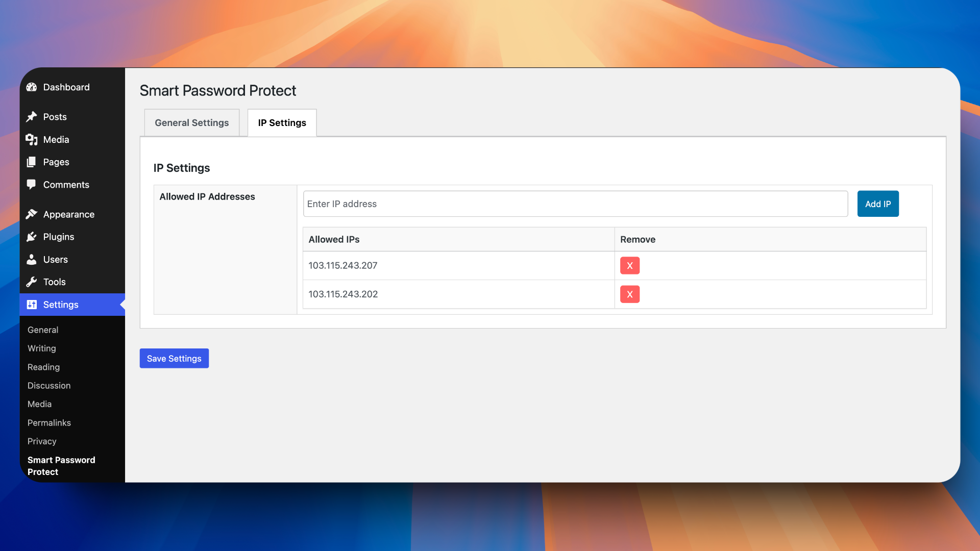Click the Users person icon
Image resolution: width=980 pixels, height=551 pixels.
pos(32,259)
